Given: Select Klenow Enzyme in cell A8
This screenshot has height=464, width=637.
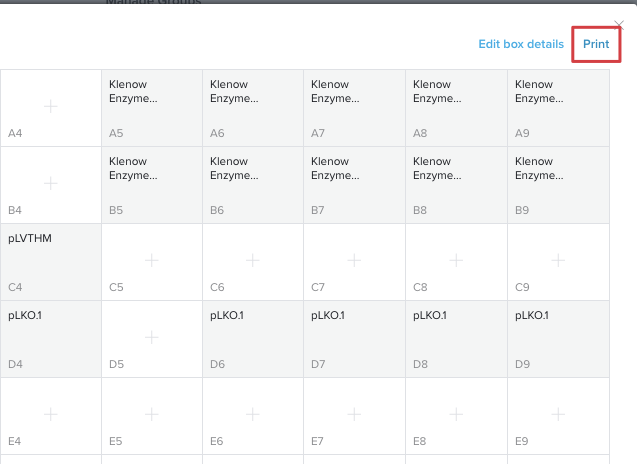Looking at the screenshot, I should tap(456, 108).
